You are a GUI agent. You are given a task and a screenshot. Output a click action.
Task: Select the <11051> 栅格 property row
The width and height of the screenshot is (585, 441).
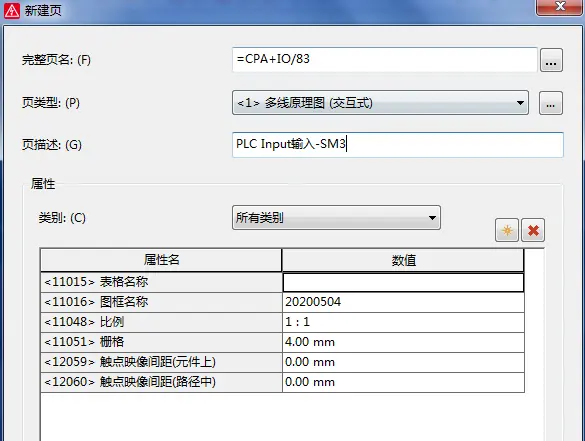[x=161, y=342]
